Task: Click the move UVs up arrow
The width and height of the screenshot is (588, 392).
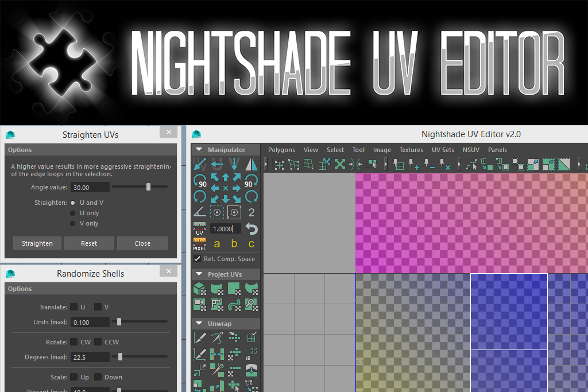Action: [x=226, y=177]
